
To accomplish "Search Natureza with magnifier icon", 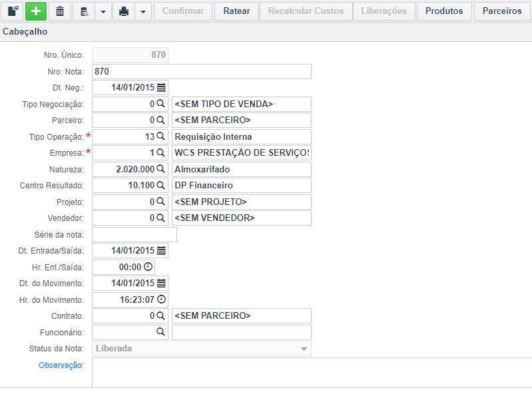I will [161, 169].
